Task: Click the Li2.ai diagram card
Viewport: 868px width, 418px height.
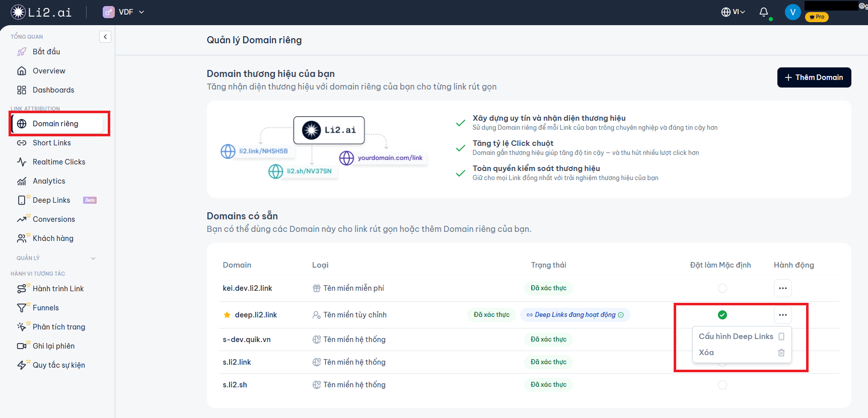Action: [x=329, y=130]
